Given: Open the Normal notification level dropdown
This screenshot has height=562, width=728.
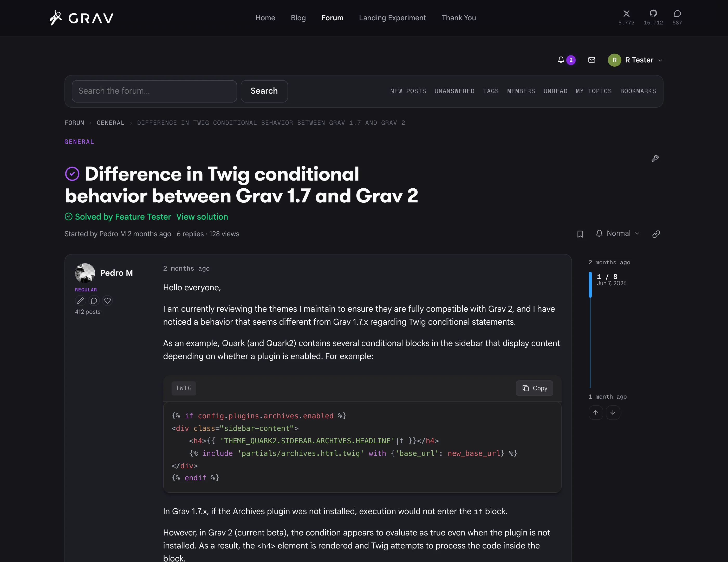Looking at the screenshot, I should (618, 233).
